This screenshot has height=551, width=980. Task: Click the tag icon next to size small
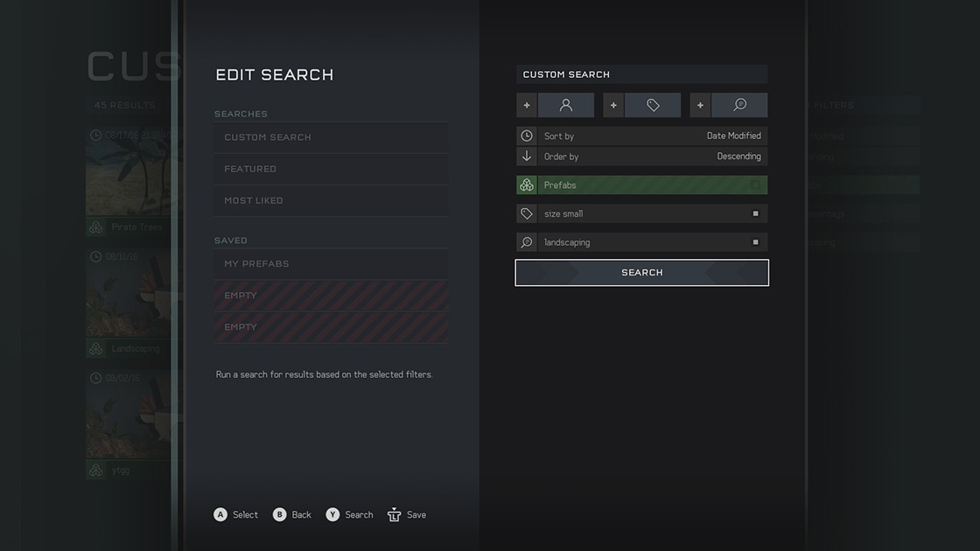[x=527, y=213]
